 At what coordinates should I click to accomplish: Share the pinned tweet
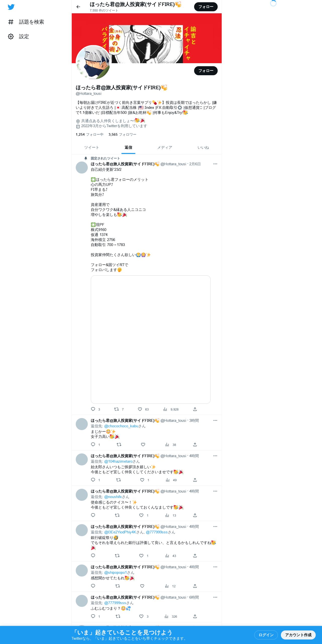[195, 409]
